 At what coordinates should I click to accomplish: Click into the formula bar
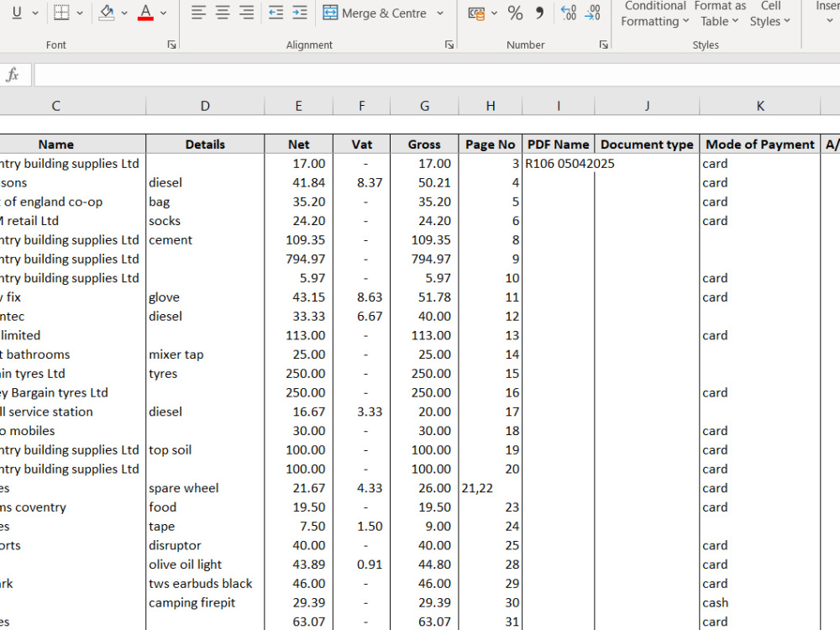pyautogui.click(x=437, y=75)
